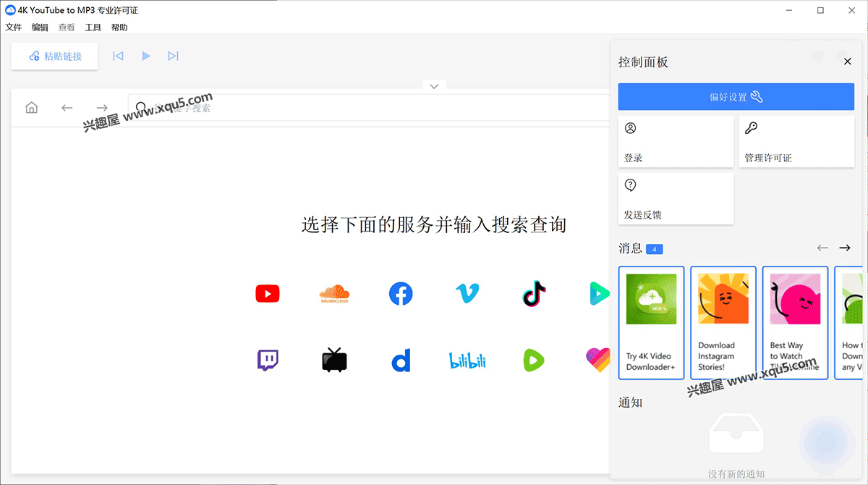Choose the black TV service icon
The height and width of the screenshot is (485, 868).
point(334,360)
